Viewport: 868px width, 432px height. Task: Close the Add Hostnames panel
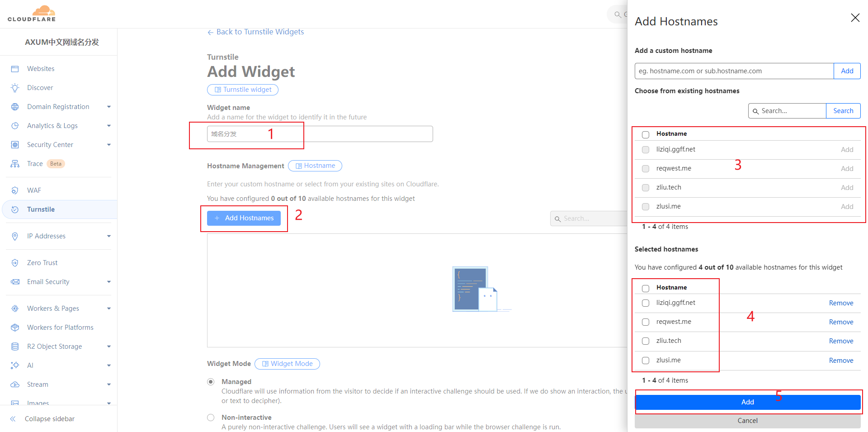coord(855,18)
